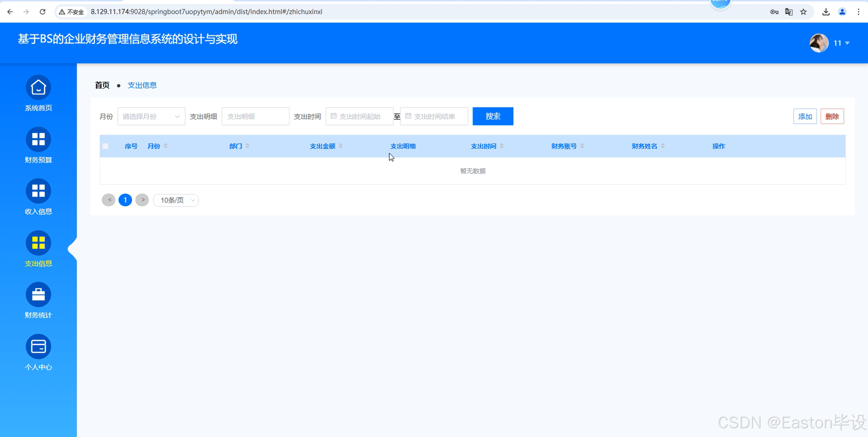Open browser downloads icon
This screenshot has width=868, height=437.
pyautogui.click(x=825, y=12)
